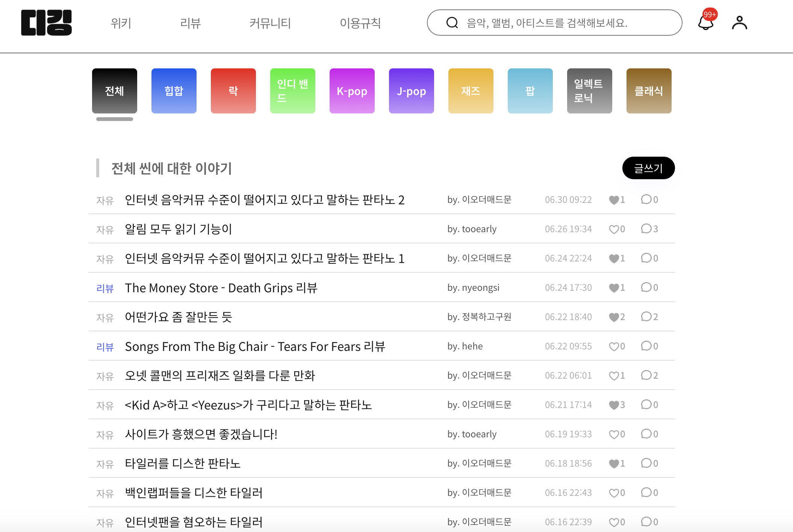Select the 힙합 genre tab
The width and height of the screenshot is (793, 532).
174,91
